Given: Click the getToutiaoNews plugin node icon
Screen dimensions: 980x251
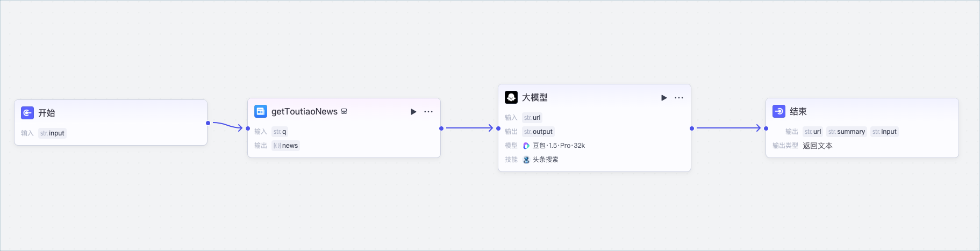Looking at the screenshot, I should coord(261,111).
